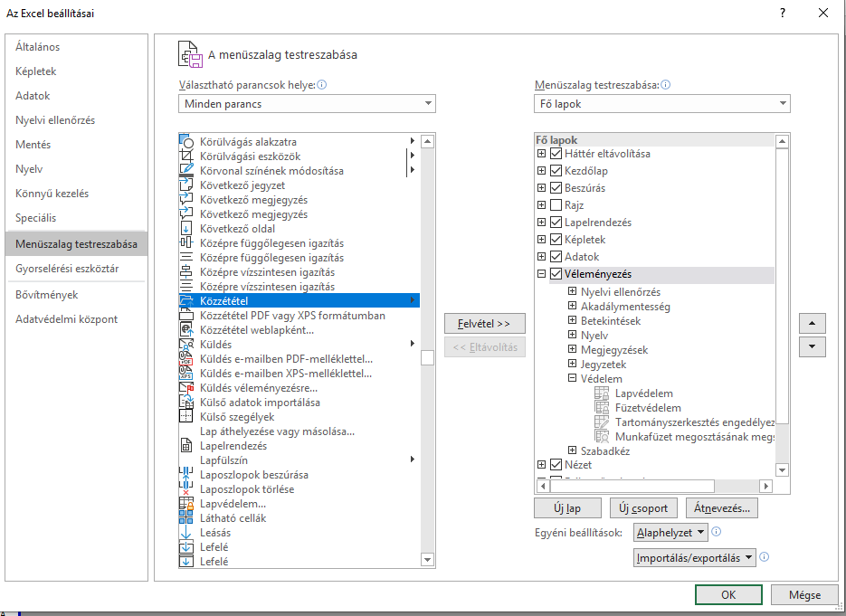This screenshot has height=616, width=846.
Task: Click the Leásás arrow icon
Action: pos(186,533)
